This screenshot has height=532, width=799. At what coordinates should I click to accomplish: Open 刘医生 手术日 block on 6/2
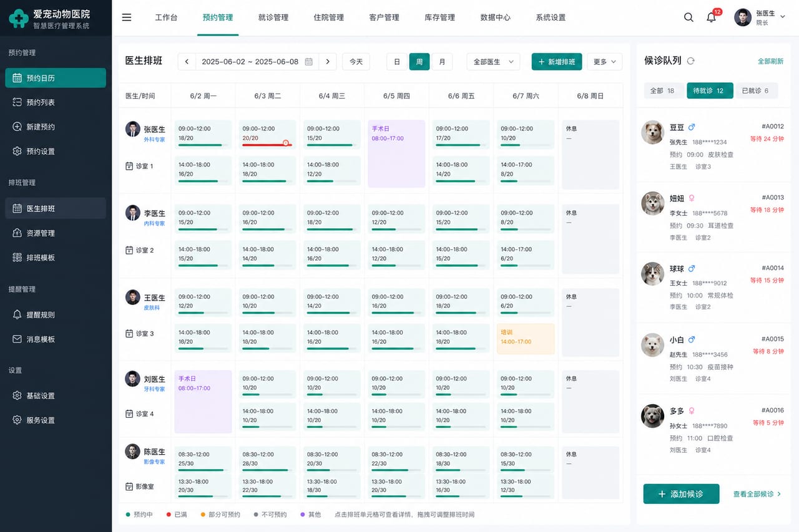tap(203, 402)
